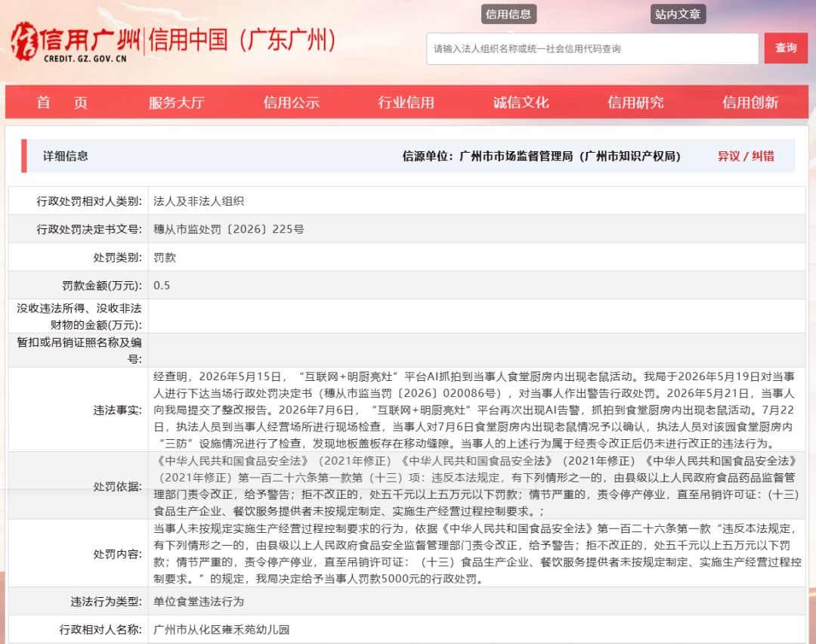Click the red 查询 search button

tap(786, 48)
